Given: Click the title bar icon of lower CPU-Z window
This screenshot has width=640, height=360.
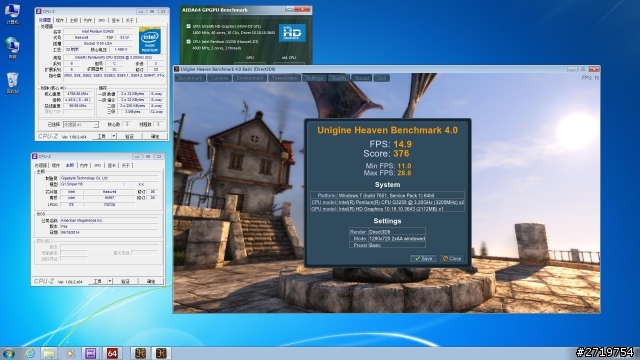Looking at the screenshot, I should point(35,156).
